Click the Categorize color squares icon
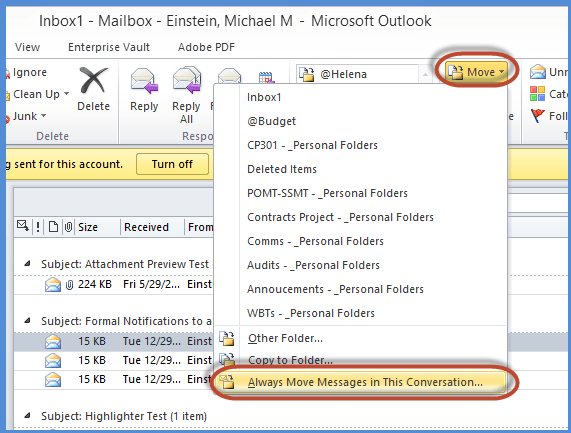This screenshot has height=433, width=571. coord(537,94)
